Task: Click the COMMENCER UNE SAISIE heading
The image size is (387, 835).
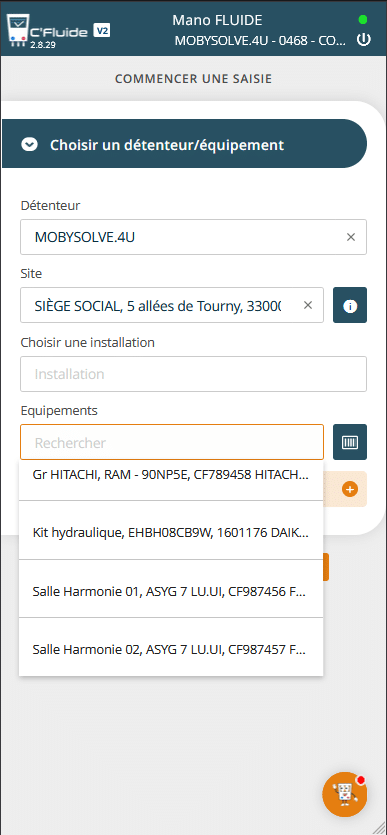Action: pyautogui.click(x=193, y=79)
